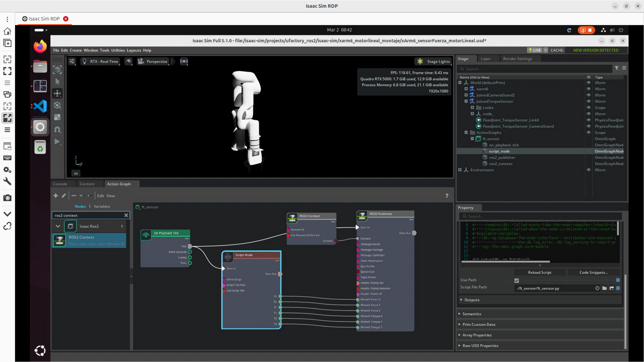The image size is (644, 362).
Task: Clear the Script File Path field
Action: coord(597,288)
